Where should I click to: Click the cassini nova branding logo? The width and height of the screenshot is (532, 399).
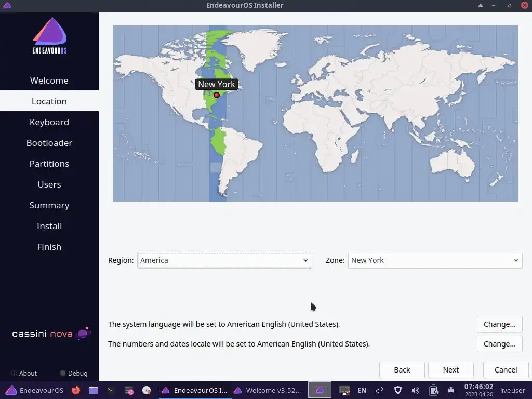click(x=51, y=334)
